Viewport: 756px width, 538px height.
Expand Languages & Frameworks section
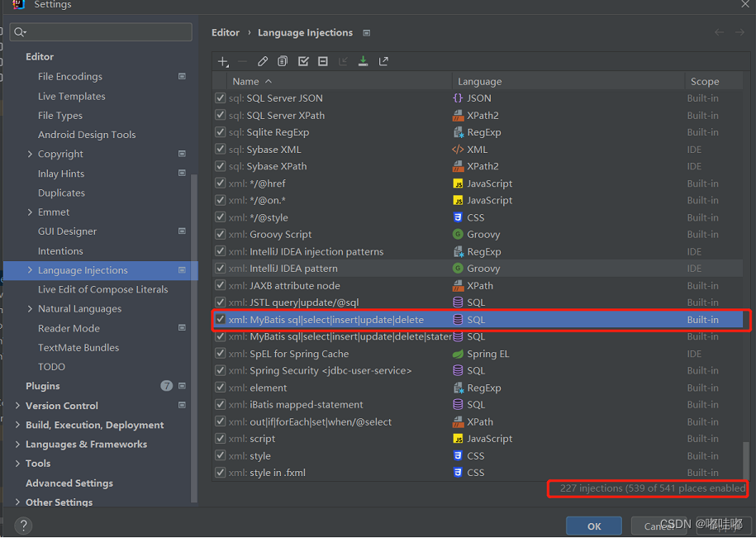click(18, 444)
